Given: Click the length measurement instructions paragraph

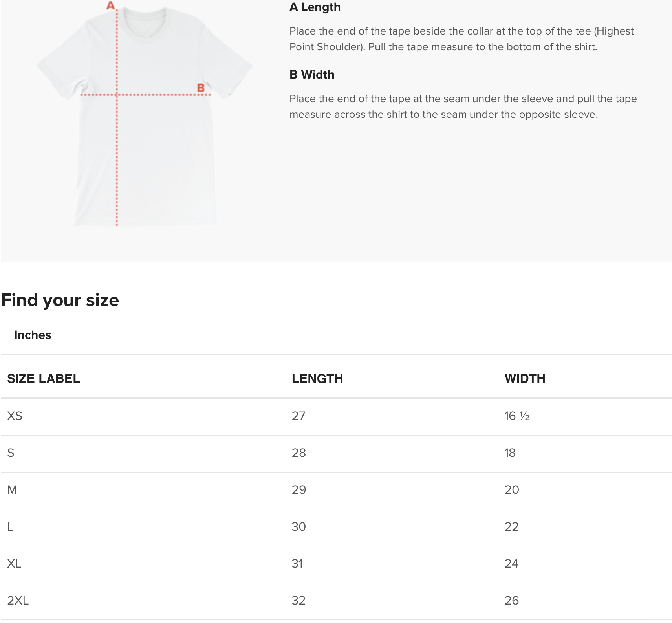Looking at the screenshot, I should pos(461,39).
